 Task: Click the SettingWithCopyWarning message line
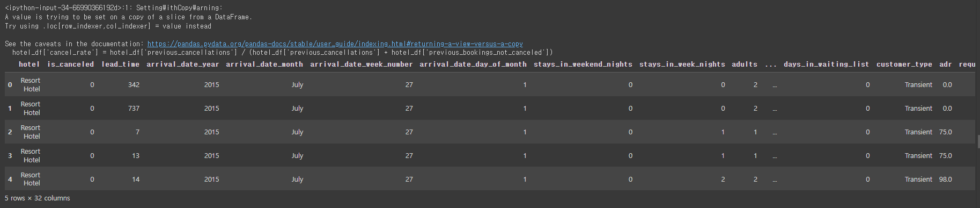click(x=113, y=8)
